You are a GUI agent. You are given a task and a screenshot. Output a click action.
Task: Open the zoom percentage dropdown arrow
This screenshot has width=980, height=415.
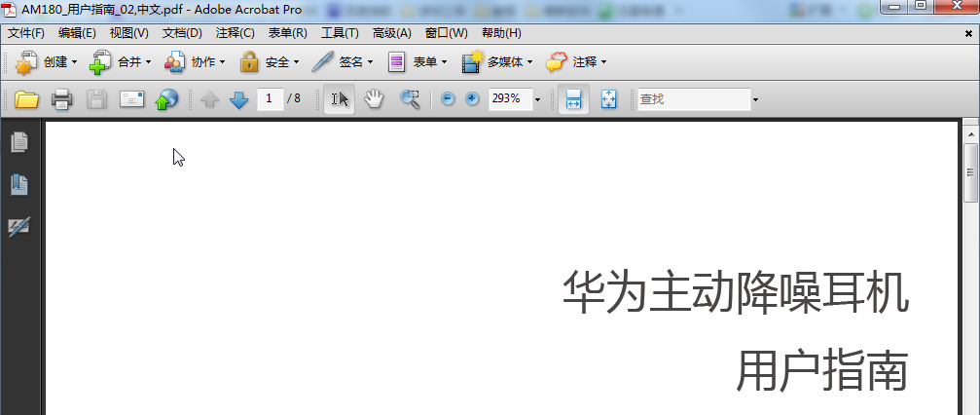(x=537, y=99)
